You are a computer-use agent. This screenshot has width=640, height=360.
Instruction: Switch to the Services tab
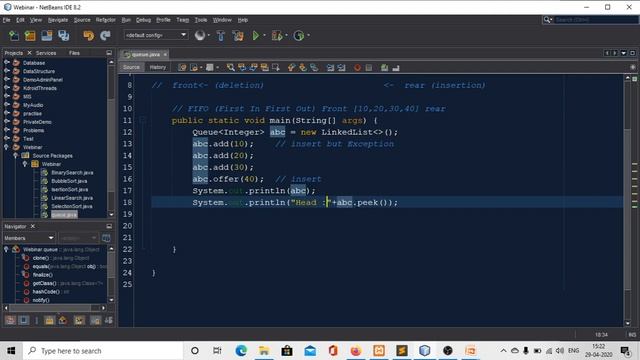46,53
